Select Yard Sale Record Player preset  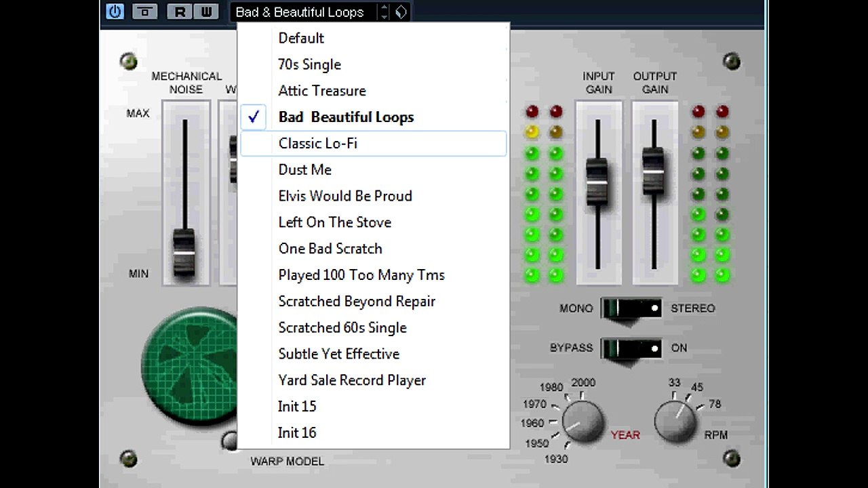(x=373, y=380)
